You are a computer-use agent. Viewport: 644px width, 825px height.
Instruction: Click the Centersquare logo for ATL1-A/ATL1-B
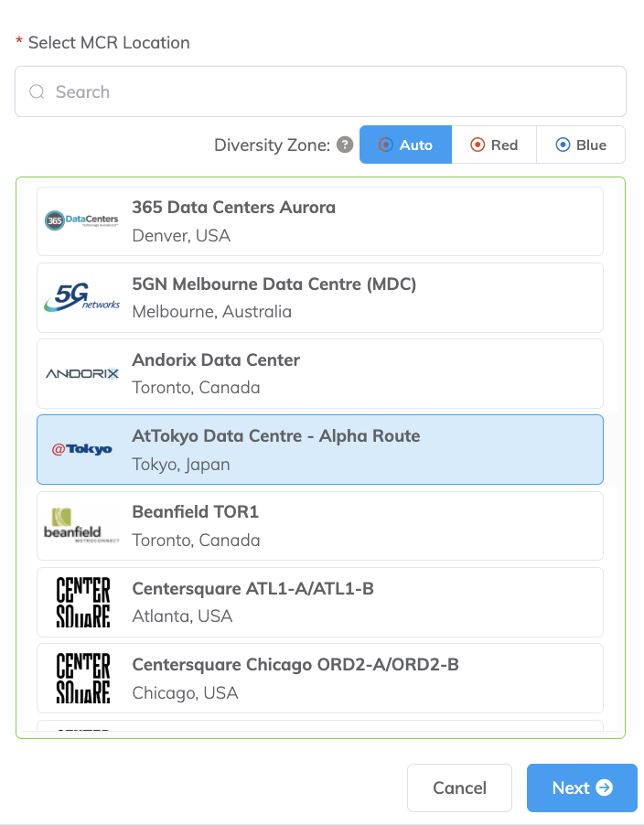[x=82, y=601]
